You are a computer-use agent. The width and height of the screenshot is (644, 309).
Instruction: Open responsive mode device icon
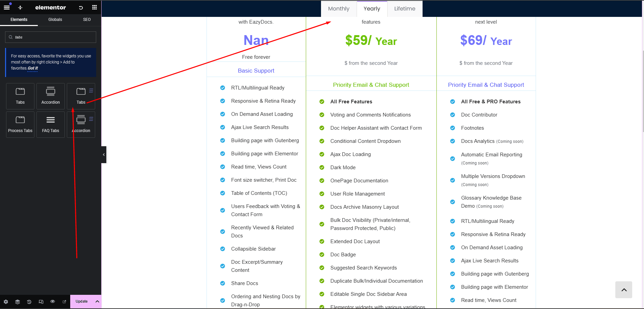pos(41,302)
